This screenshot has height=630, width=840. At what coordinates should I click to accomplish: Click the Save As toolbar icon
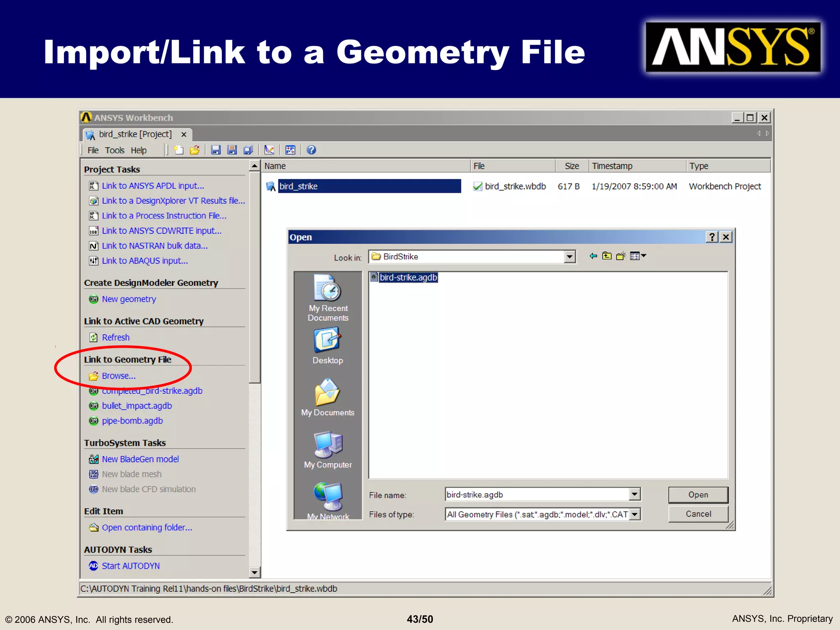232,150
